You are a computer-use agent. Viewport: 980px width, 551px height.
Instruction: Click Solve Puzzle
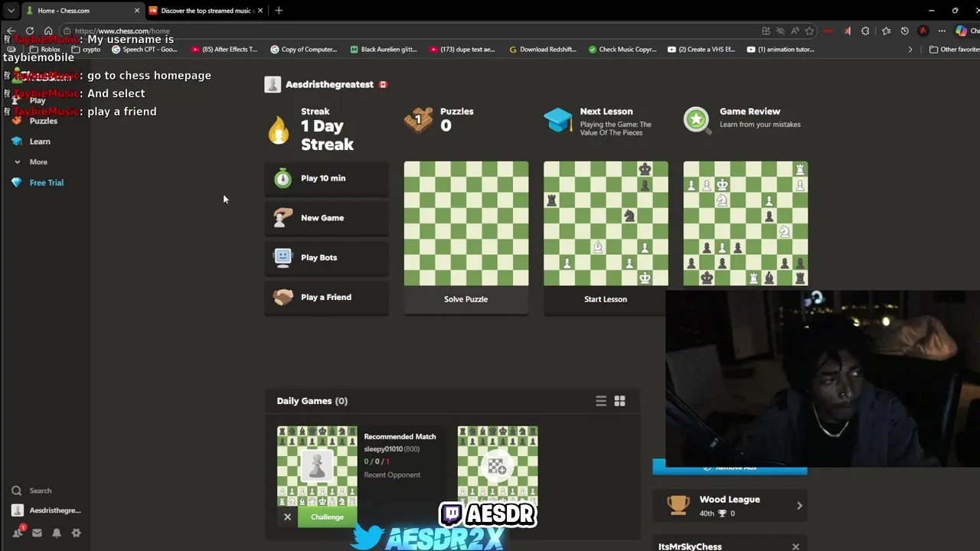click(x=465, y=299)
